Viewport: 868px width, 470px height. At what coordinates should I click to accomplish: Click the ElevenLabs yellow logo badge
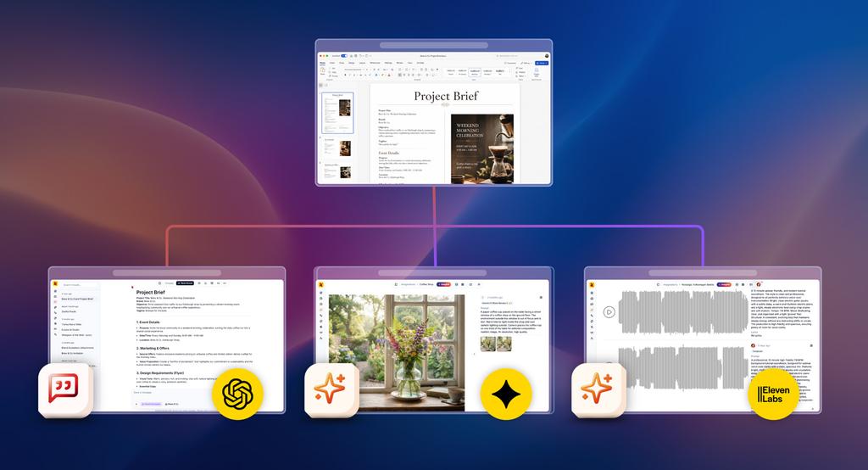coord(773,394)
